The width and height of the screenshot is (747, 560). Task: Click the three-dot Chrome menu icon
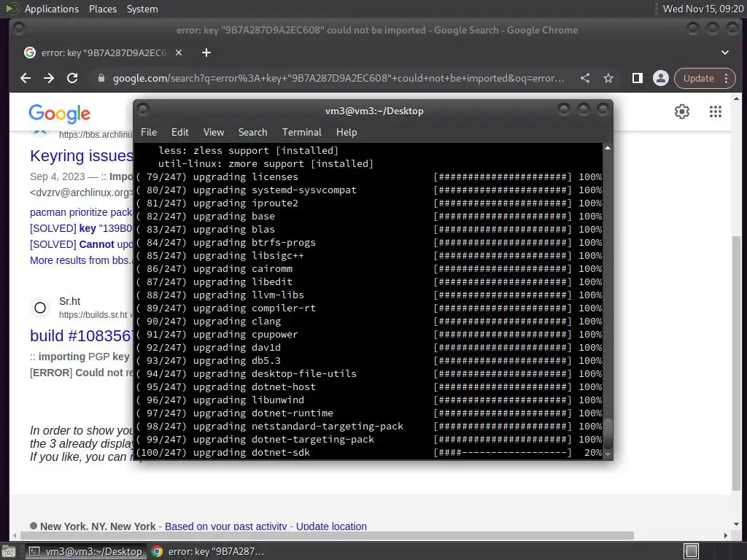pos(726,78)
